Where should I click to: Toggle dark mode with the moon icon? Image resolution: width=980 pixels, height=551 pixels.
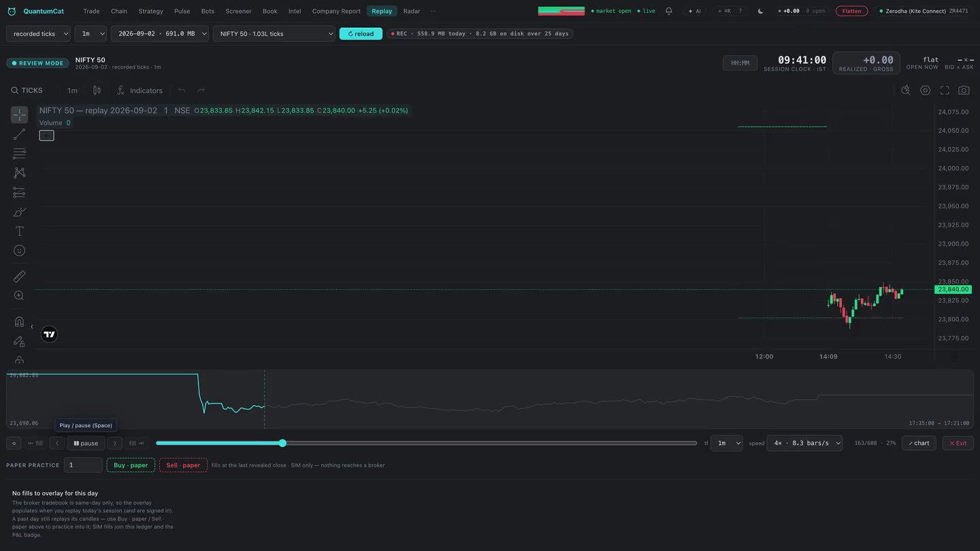[x=760, y=11]
